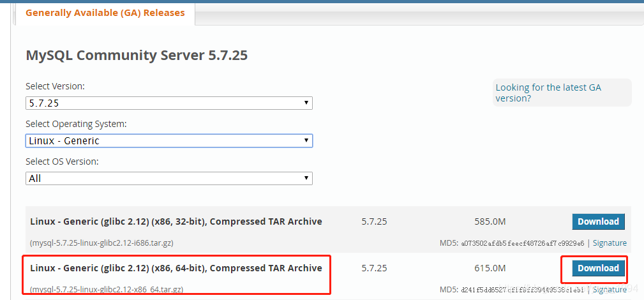Select the MD5 checksum of the 32-bit archive
Image resolution: width=644 pixels, height=300 pixels.
[523, 243]
